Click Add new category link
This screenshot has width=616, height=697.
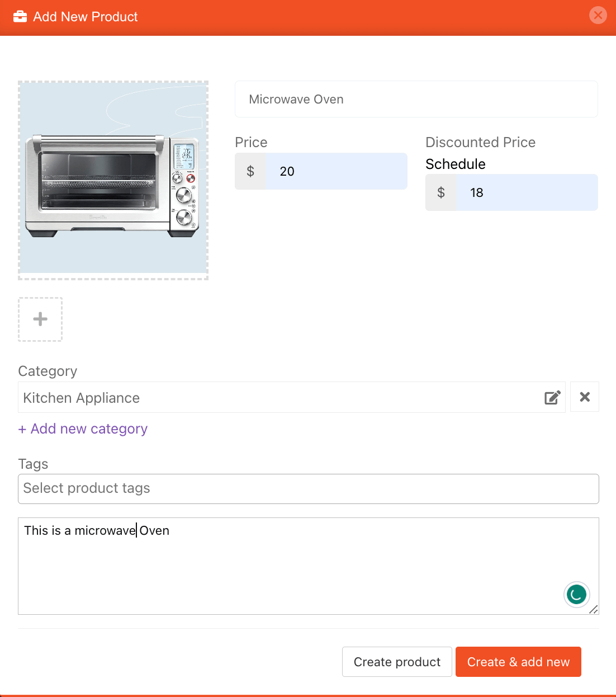[x=83, y=428]
